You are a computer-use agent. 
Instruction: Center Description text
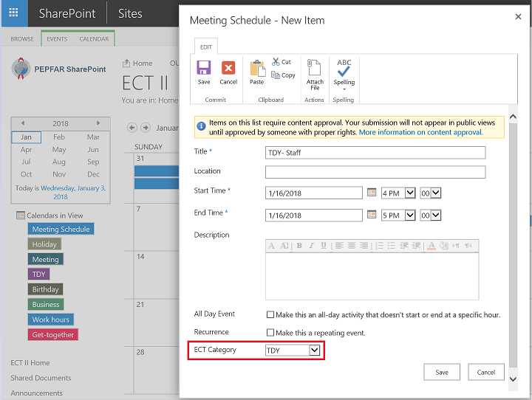[352, 246]
